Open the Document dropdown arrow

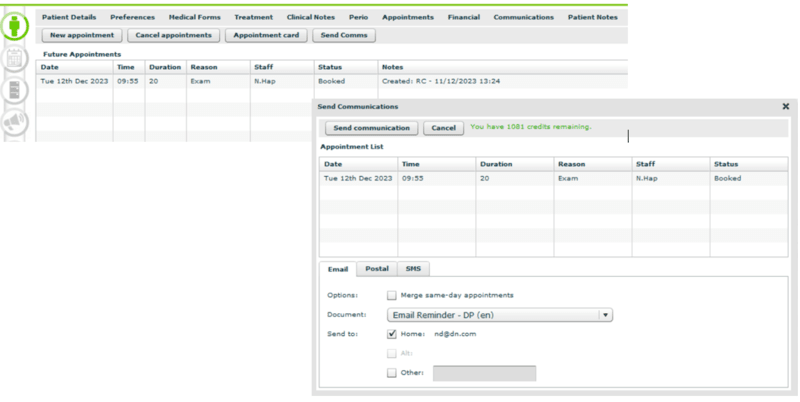[x=604, y=314]
